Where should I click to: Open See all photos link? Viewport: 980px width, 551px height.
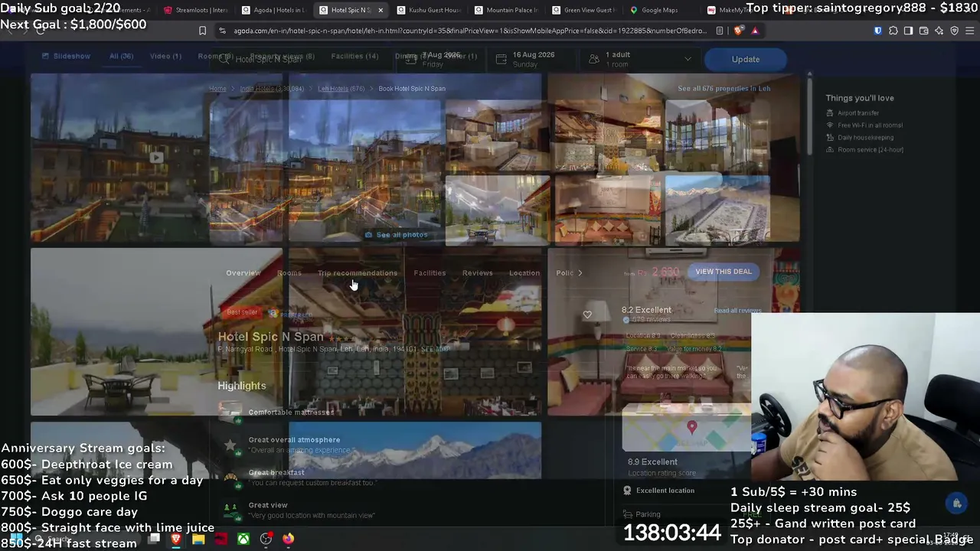click(397, 235)
